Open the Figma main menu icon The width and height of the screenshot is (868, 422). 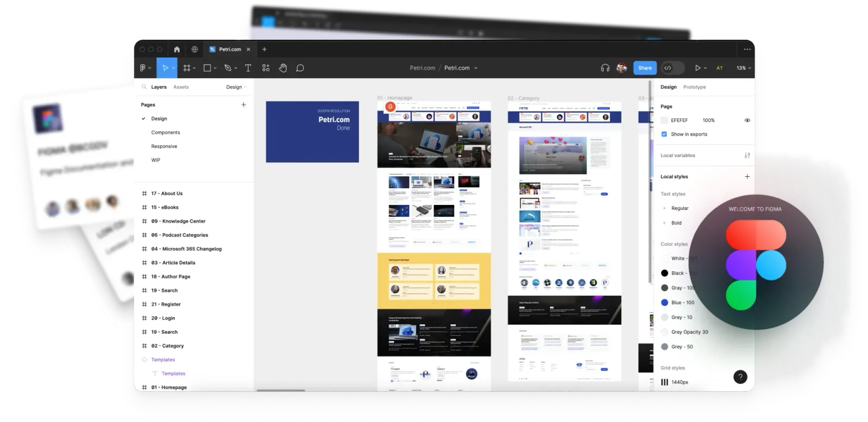coord(143,68)
